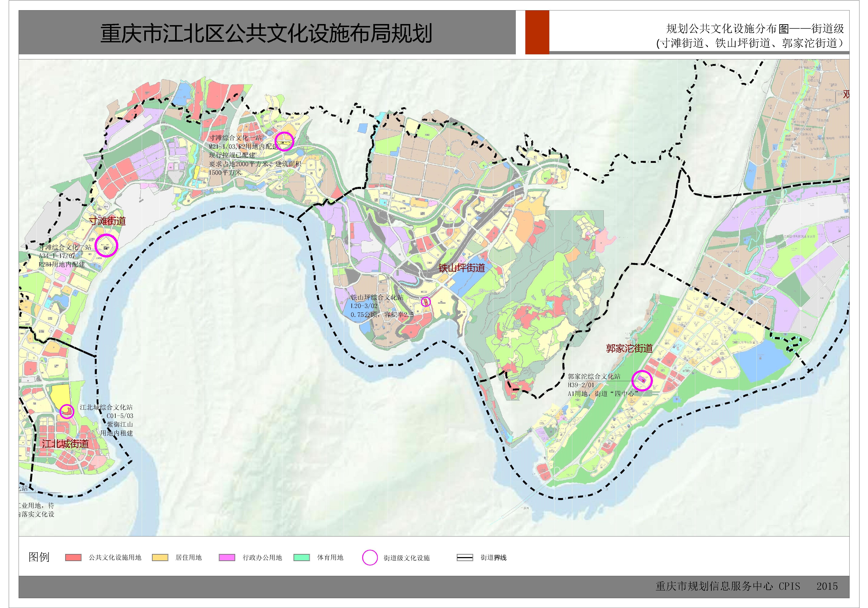Click the 街道界线 legend line symbol
This screenshot has height=608, width=868.
465,558
